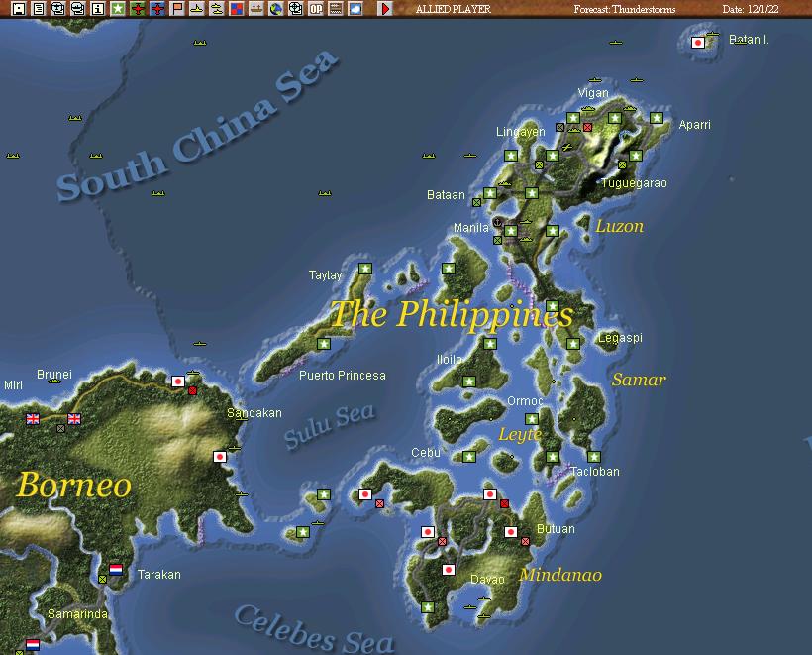Viewport: 812px width, 655px height.
Task: Select red plane on green background icon
Action: 138,8
